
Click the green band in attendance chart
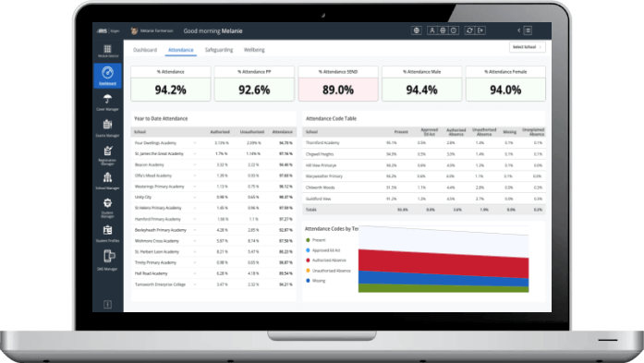pos(444,289)
